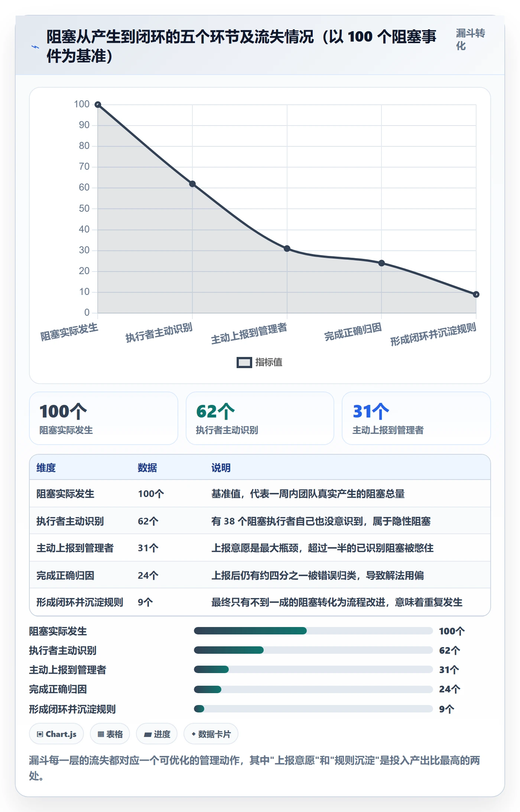Select 主动上报到管理者 in the table's 维度 column
The height and width of the screenshot is (812, 520).
[75, 548]
